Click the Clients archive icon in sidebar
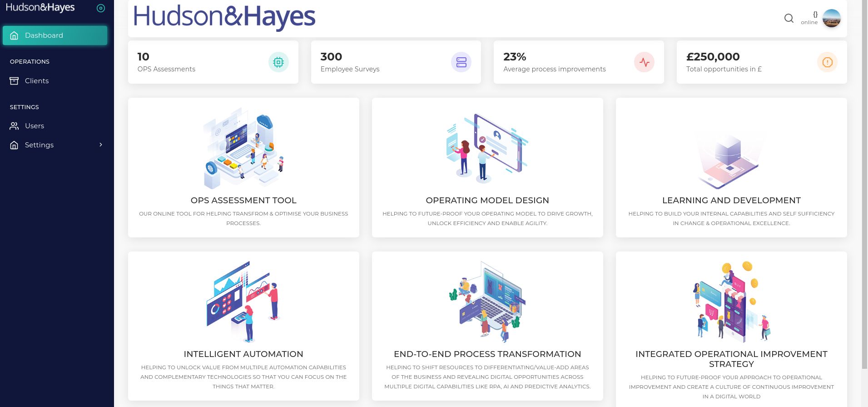 14,80
